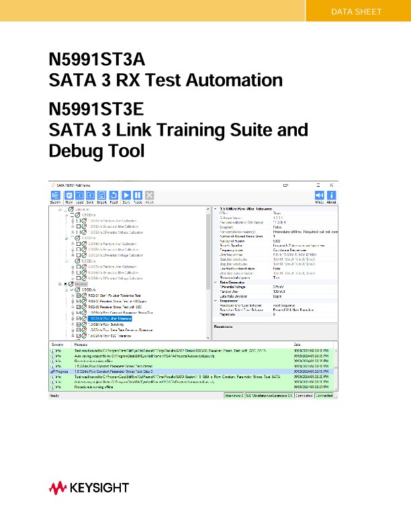Click status icon of 6.0 GBit/s Sinusoidal Jitter Calibration

tap(84, 273)
